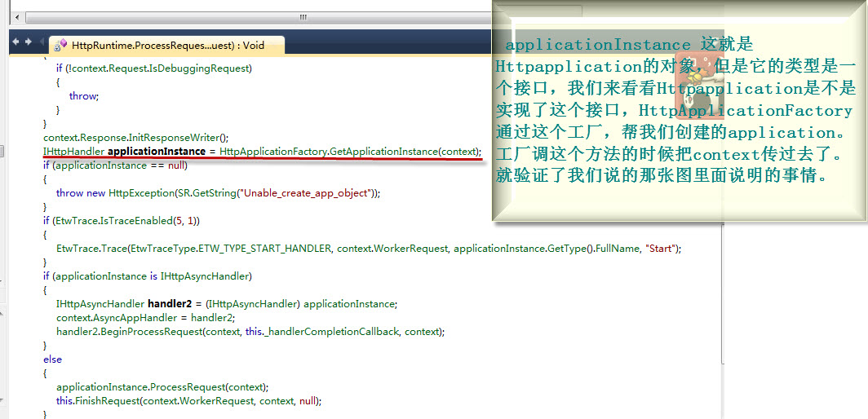
Task: Open the FinishRequest method link
Action: [x=107, y=401]
